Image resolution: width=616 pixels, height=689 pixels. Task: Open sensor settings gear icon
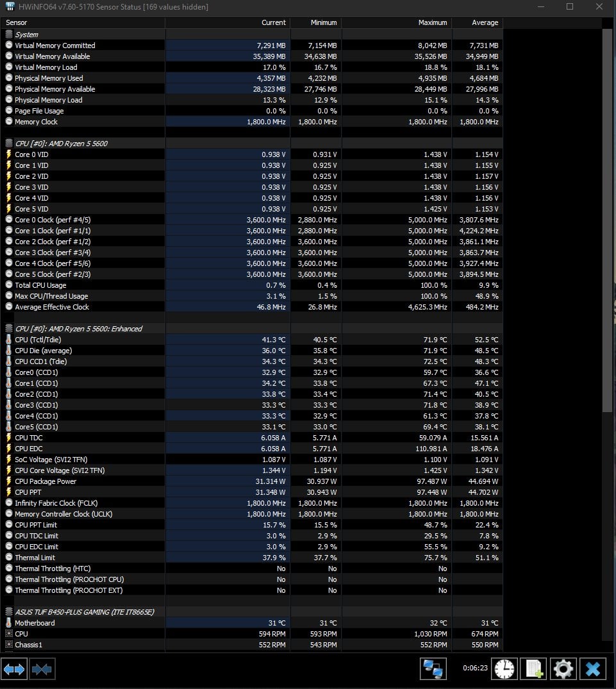click(x=563, y=669)
